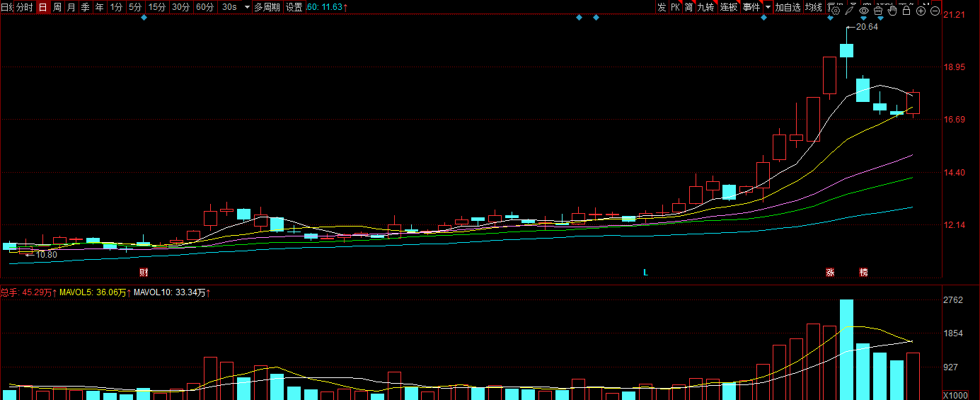
Task: Click the red 榜 marker
Action: coord(863,273)
